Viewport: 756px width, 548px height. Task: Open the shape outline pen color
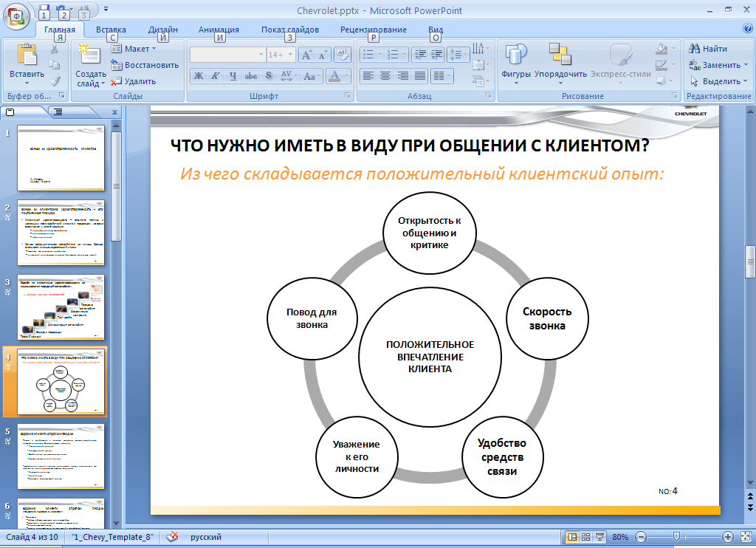[661, 65]
